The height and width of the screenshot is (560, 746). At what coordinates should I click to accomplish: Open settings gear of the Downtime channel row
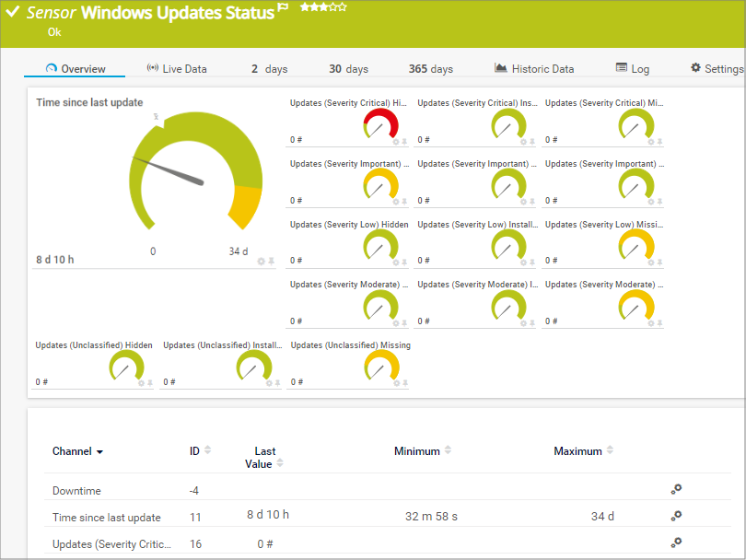point(676,490)
